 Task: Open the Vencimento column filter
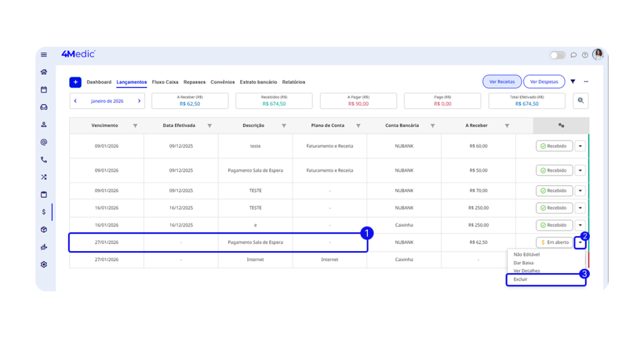pyautogui.click(x=135, y=126)
